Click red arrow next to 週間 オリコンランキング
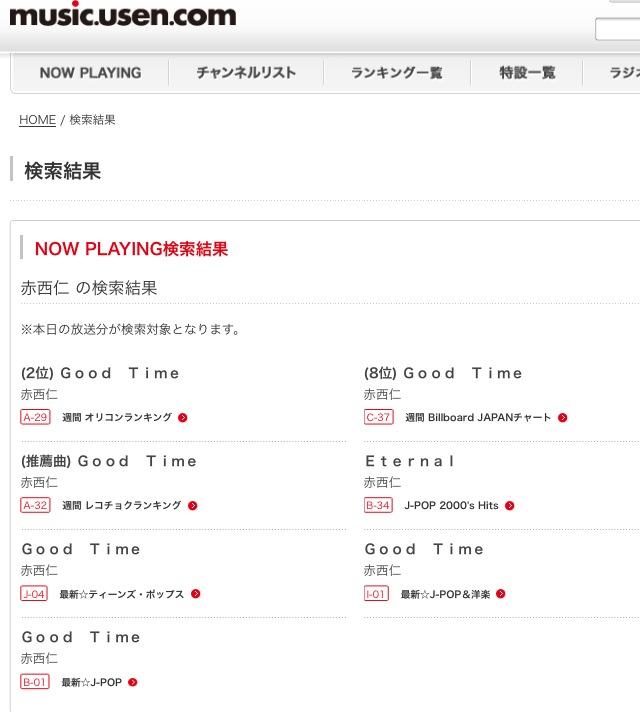 coord(183,418)
